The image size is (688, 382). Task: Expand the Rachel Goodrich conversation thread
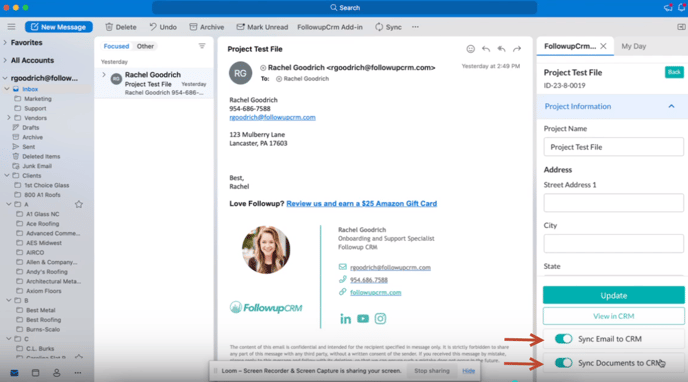(104, 75)
